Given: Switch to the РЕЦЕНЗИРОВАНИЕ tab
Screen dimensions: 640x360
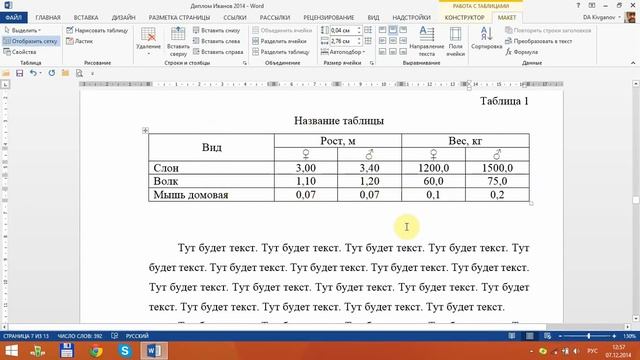Looking at the screenshot, I should tap(329, 18).
